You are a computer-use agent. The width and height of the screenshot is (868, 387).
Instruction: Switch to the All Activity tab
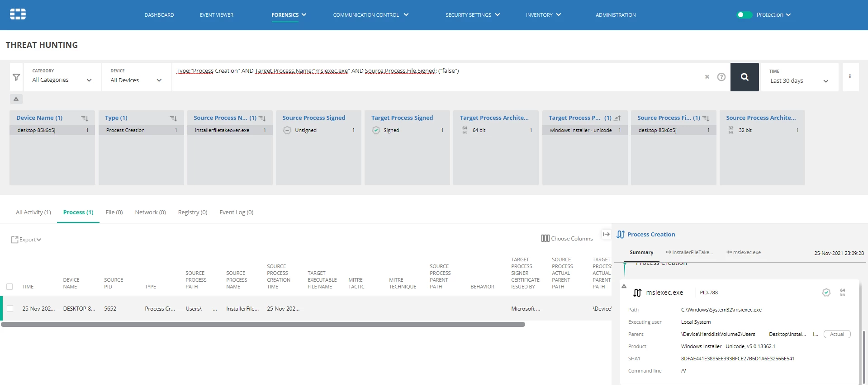(x=33, y=212)
